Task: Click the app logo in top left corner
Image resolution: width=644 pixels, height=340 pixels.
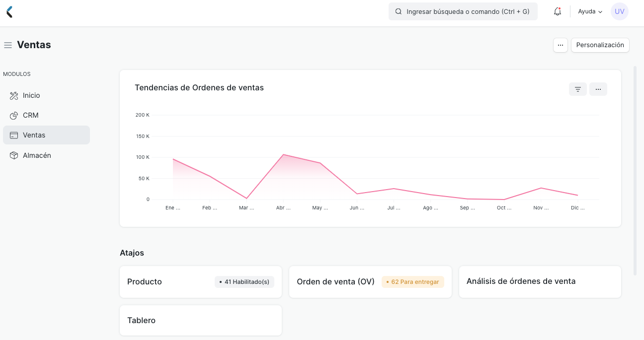Action: pos(9,11)
